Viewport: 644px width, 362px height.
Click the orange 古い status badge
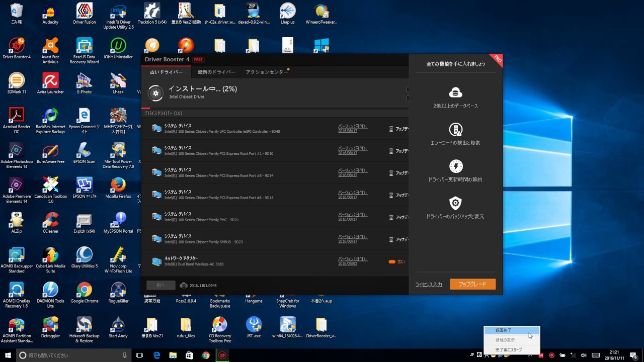(x=396, y=261)
